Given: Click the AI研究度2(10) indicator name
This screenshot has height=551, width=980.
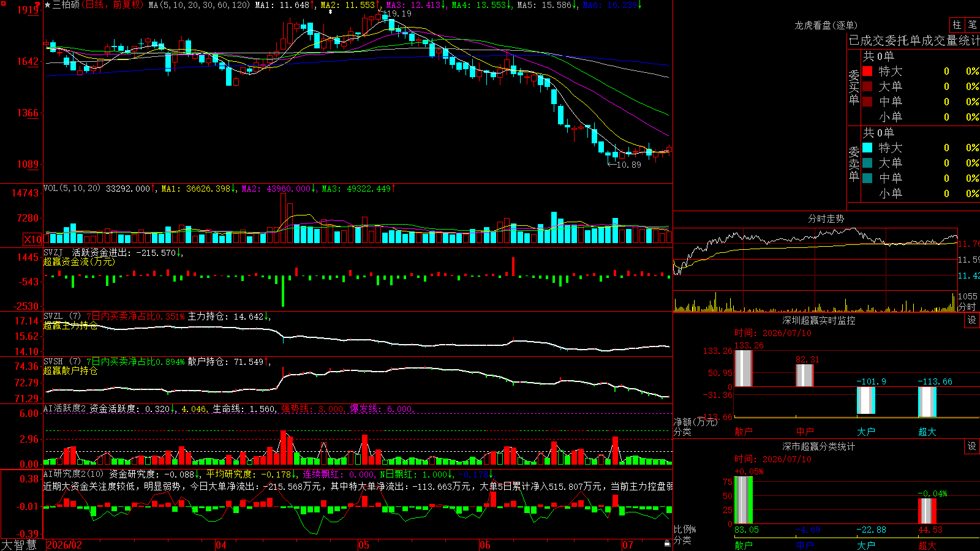Looking at the screenshot, I should click(x=74, y=474).
